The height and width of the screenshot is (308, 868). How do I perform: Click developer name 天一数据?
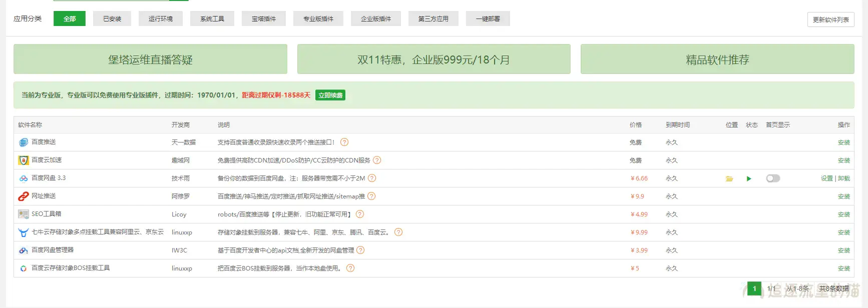click(184, 142)
